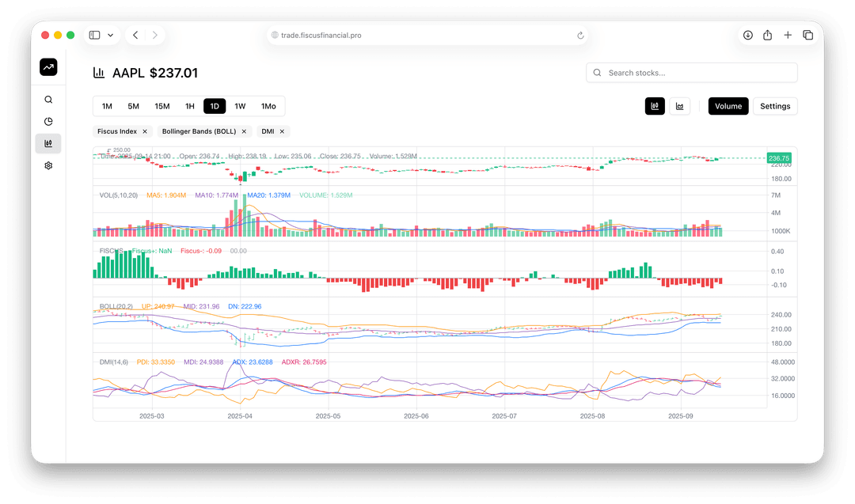
Task: Click the download icon in the browser toolbar
Action: pyautogui.click(x=747, y=35)
